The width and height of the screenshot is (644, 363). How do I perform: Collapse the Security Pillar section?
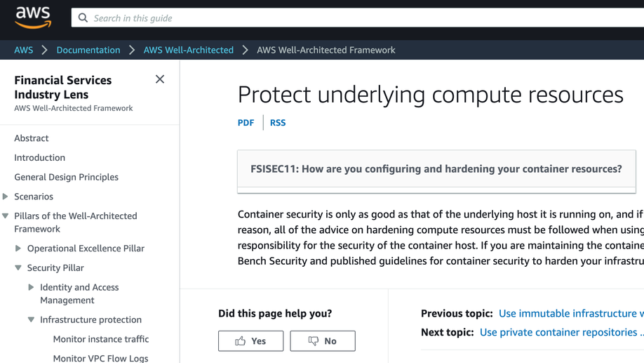18,268
